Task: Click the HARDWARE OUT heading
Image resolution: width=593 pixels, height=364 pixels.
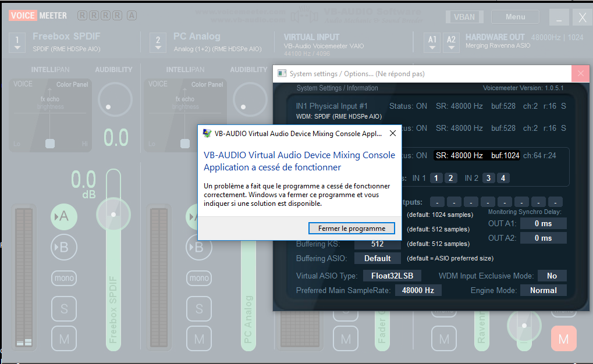Action: [x=495, y=37]
